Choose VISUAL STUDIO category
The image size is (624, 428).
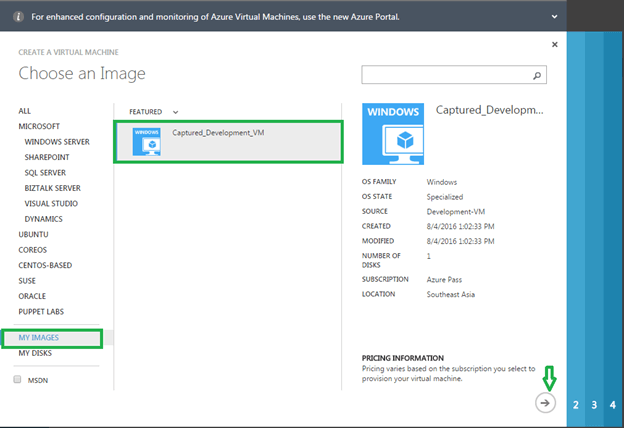coord(51,203)
